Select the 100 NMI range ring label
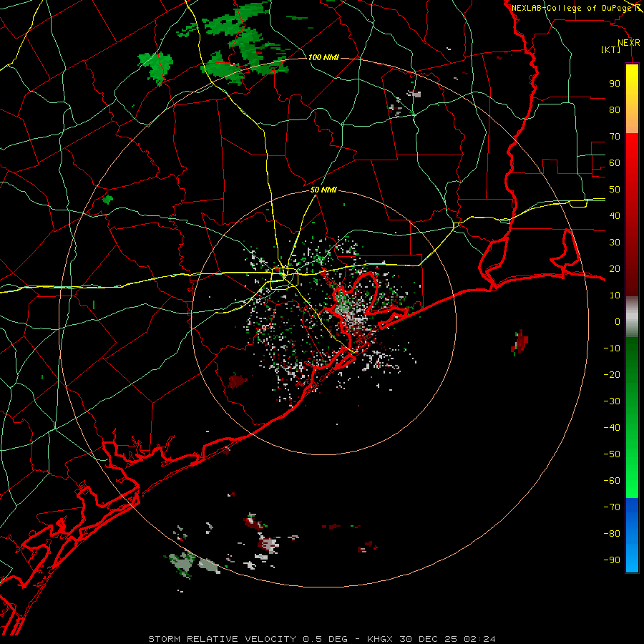Screen dimensions: 644x644 [x=323, y=57]
